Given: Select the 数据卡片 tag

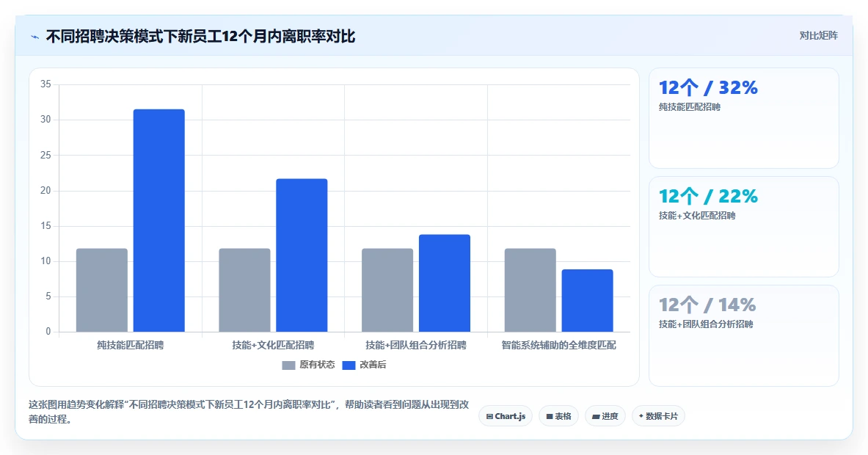Looking at the screenshot, I should coord(658,416).
